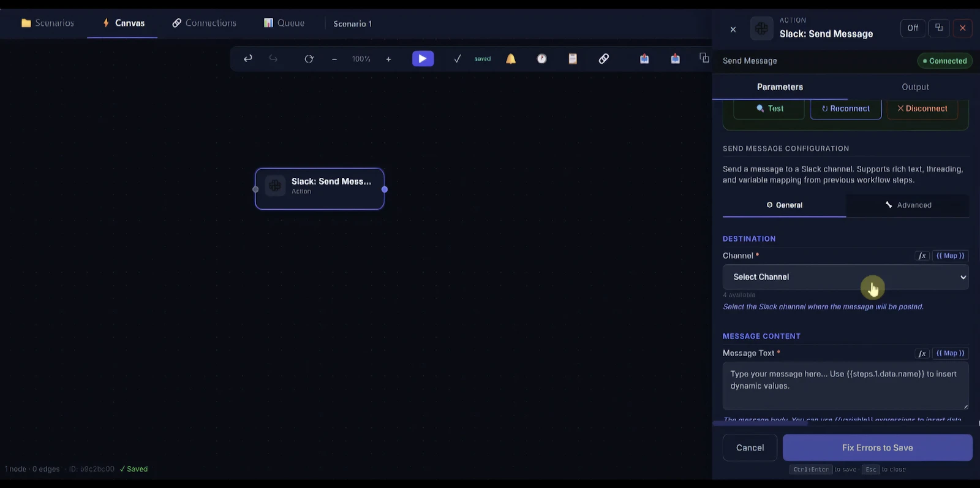The width and height of the screenshot is (980, 488).
Task: Open the Canvas tab
Action: point(123,23)
